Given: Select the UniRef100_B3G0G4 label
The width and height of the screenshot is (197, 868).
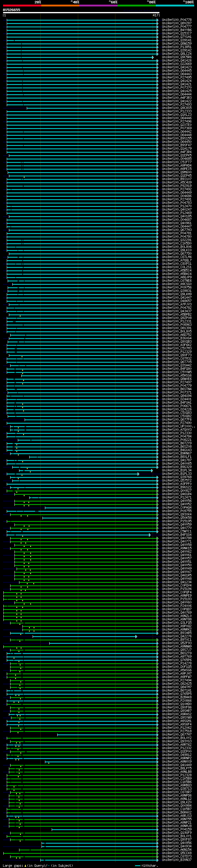Looking at the screenshot, I should tap(177, 338).
